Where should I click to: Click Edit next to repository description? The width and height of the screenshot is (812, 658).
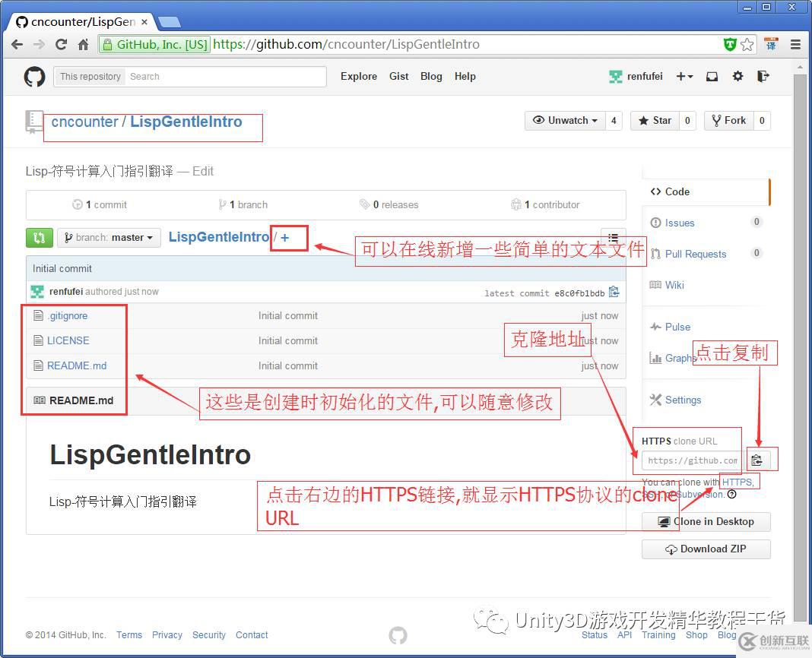[203, 172]
